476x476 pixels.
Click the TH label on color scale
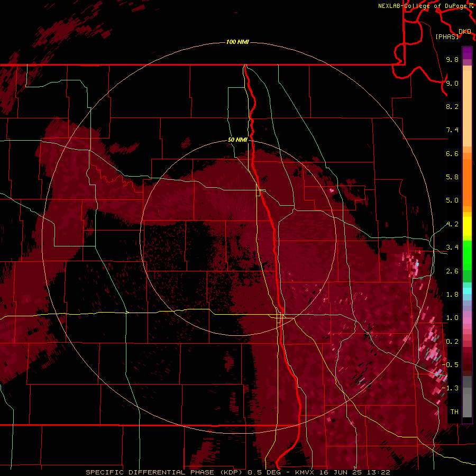point(454,412)
